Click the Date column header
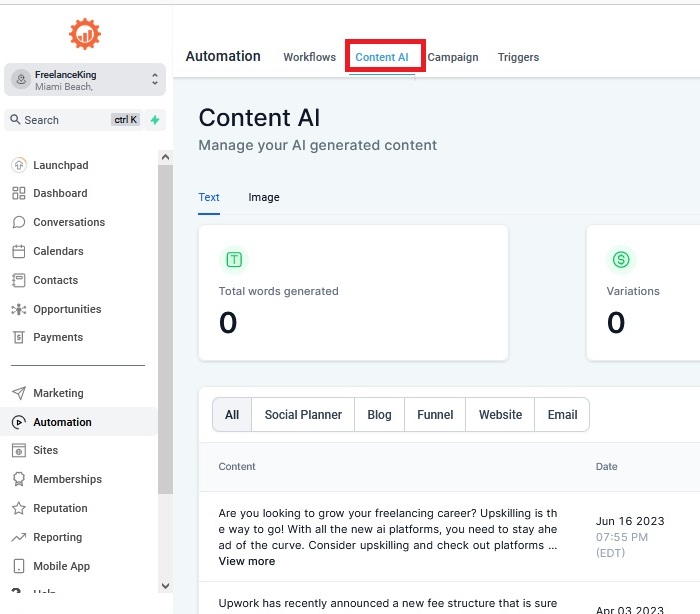The image size is (700, 614). [606, 466]
